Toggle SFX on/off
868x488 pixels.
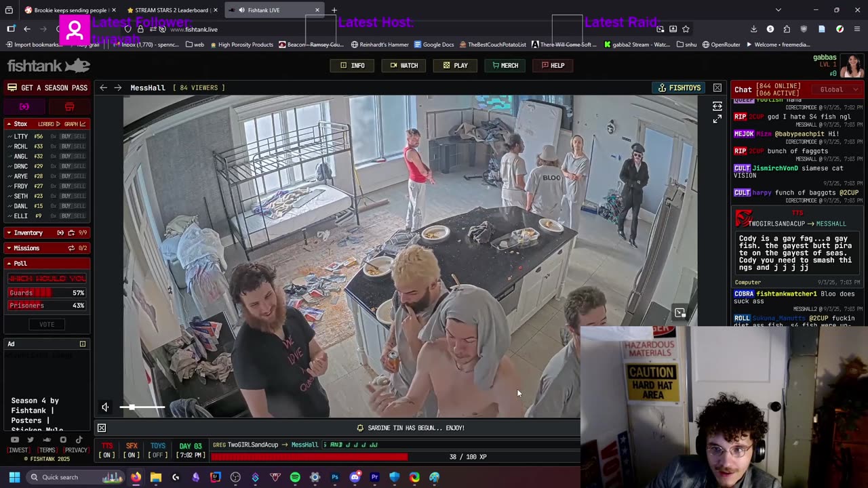[132, 450]
